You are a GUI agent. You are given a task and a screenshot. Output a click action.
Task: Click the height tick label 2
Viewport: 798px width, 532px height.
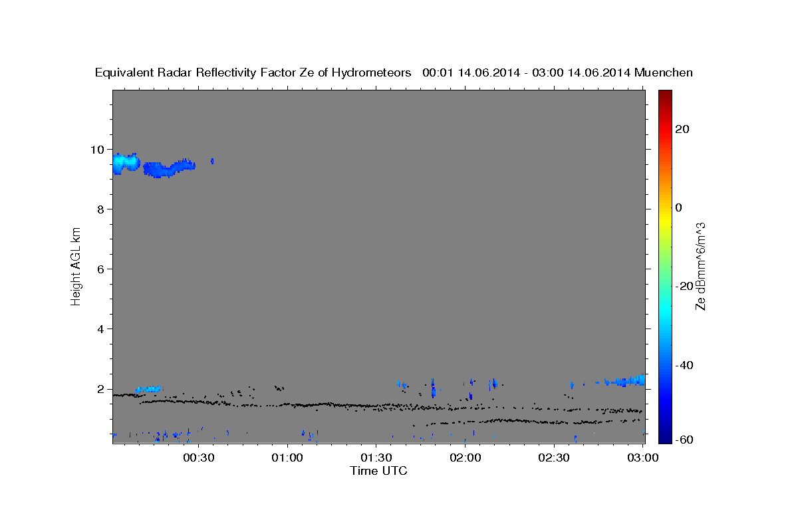(x=101, y=389)
